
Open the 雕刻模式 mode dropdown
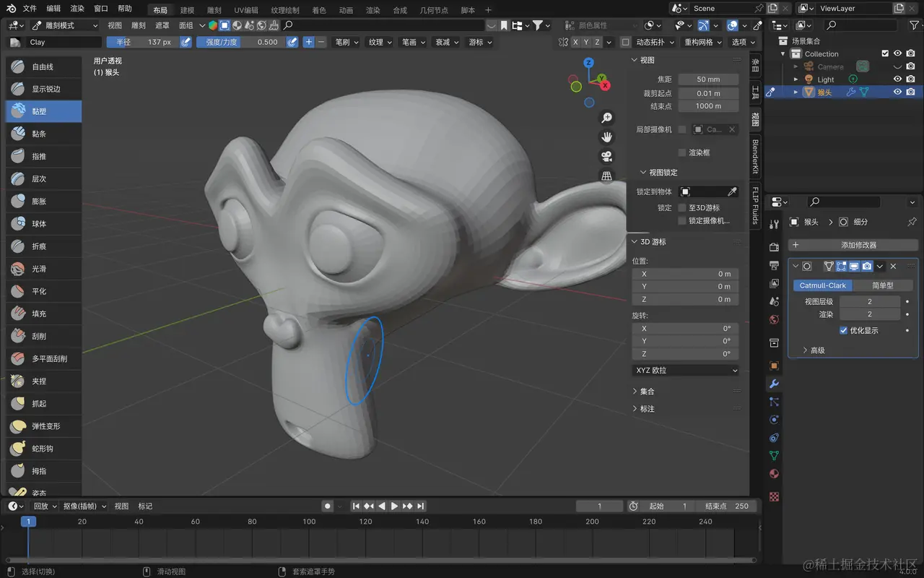point(64,25)
